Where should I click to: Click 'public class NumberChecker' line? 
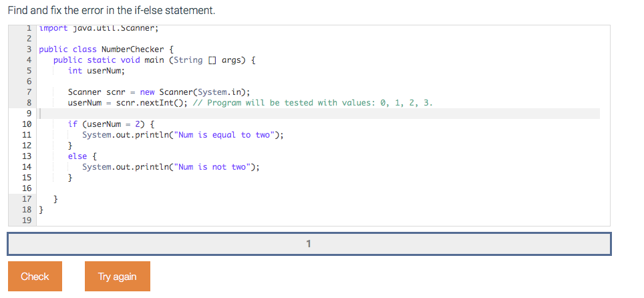point(106,49)
